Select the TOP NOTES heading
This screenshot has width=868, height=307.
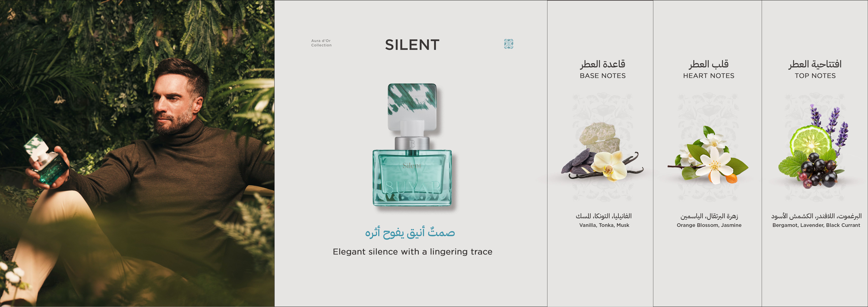pos(815,76)
